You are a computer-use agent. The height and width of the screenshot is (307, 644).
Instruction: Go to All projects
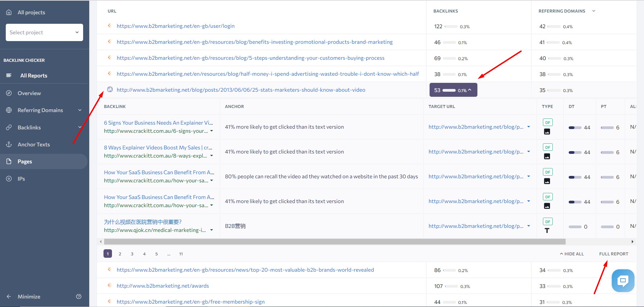point(31,12)
